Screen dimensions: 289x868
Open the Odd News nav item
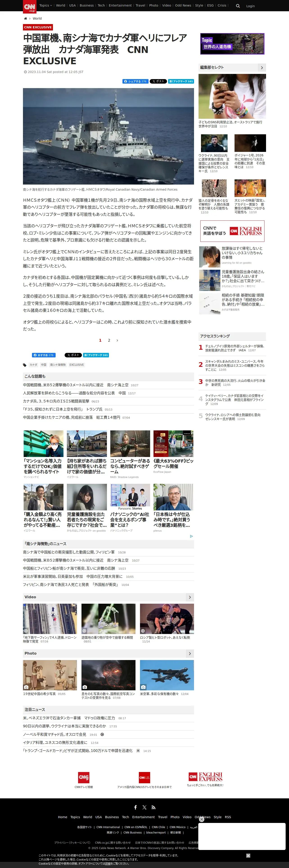click(183, 5)
